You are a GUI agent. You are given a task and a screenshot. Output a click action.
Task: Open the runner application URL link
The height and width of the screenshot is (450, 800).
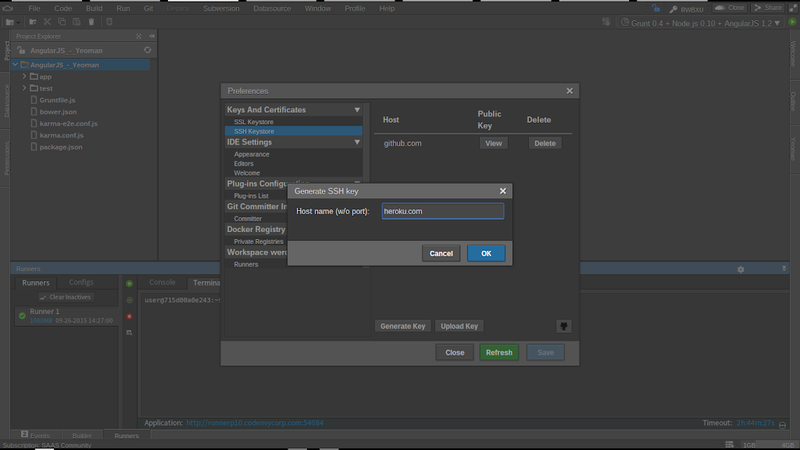[254, 423]
